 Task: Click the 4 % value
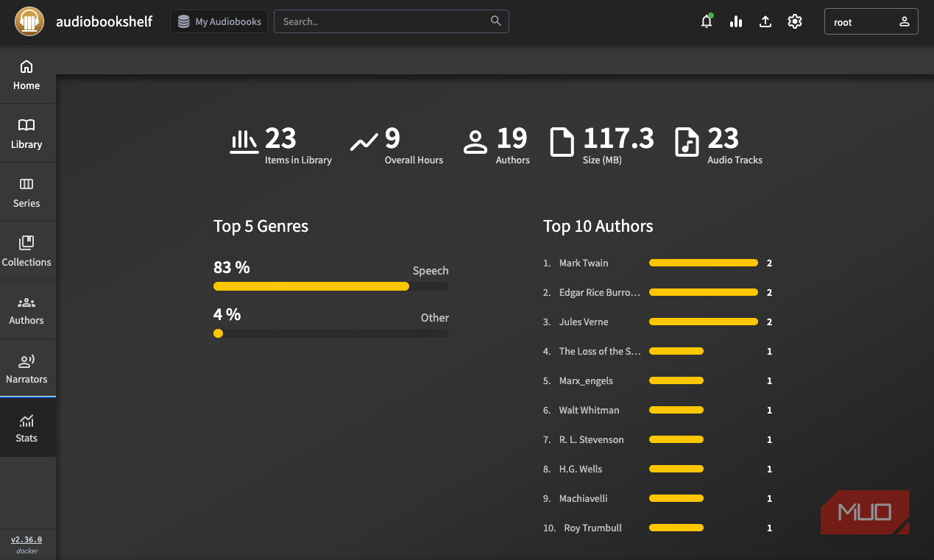[x=227, y=315]
